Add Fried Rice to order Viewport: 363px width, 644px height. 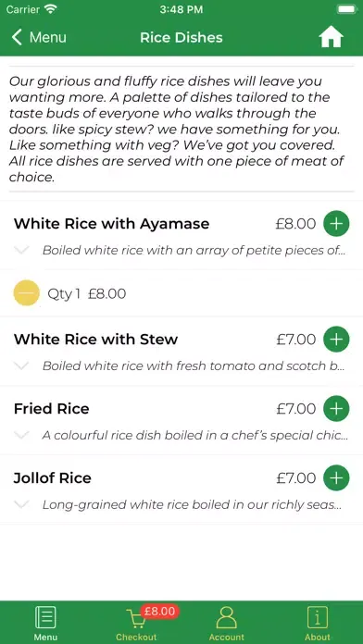point(336,409)
